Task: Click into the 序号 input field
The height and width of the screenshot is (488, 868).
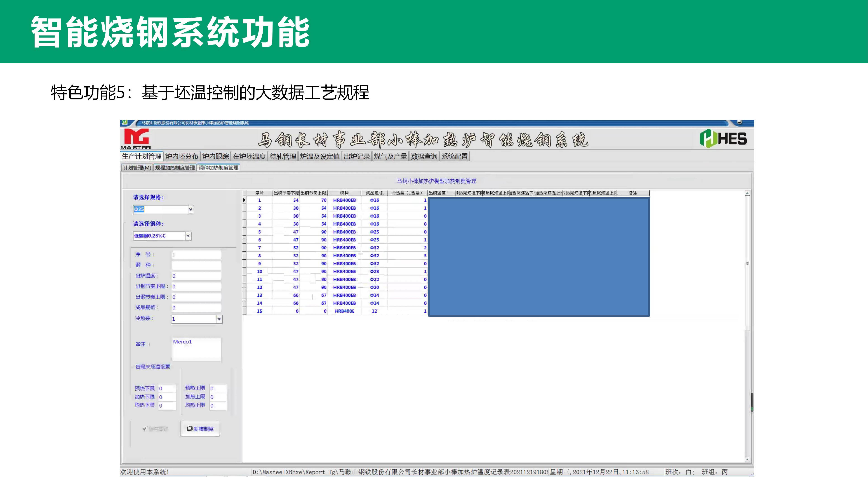Action: pyautogui.click(x=196, y=255)
